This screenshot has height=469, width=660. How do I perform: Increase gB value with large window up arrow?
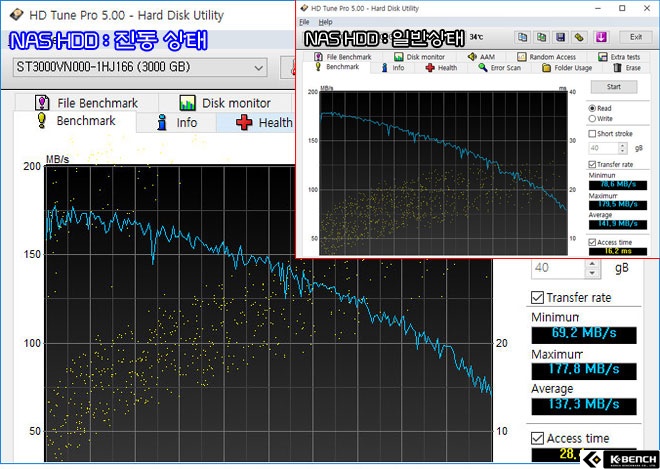click(592, 264)
